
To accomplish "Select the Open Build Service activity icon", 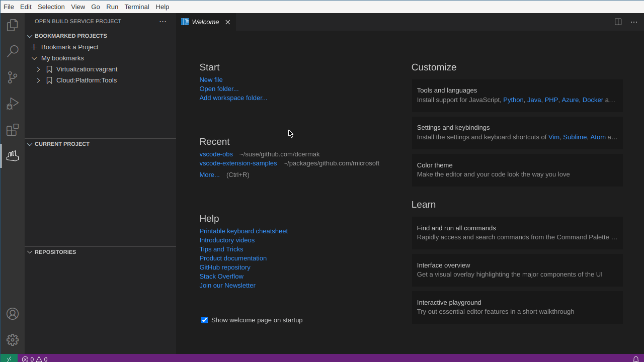I will coord(13,156).
